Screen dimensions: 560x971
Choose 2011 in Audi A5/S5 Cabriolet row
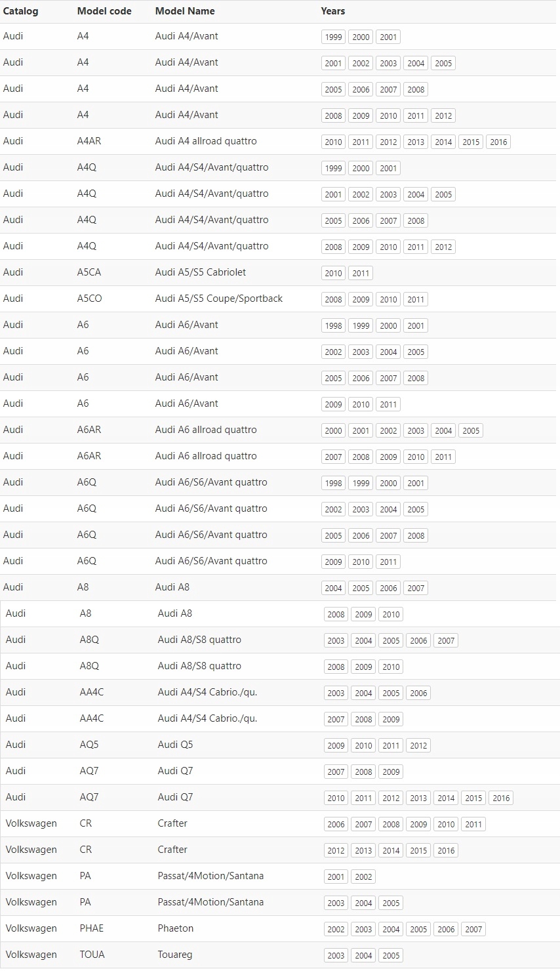click(361, 273)
